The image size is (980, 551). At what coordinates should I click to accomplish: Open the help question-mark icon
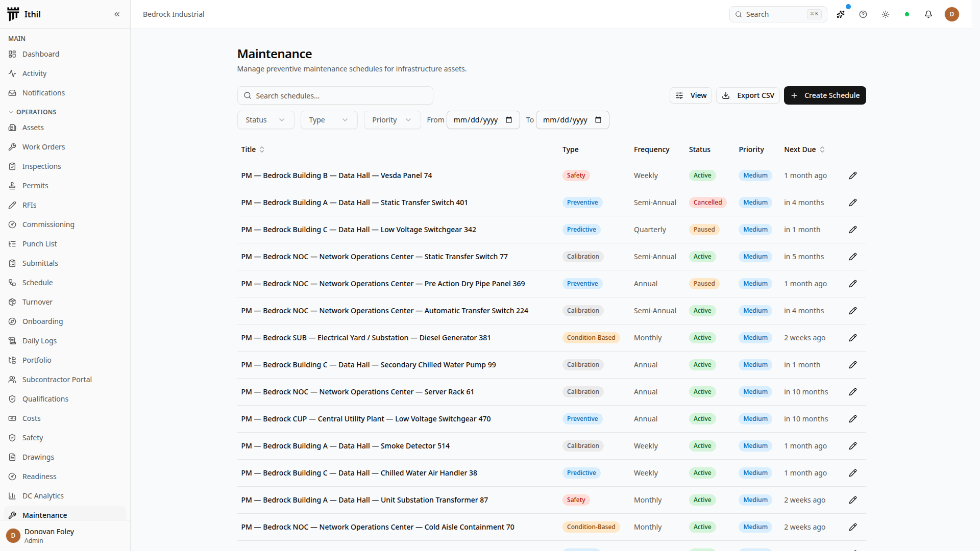click(x=863, y=14)
